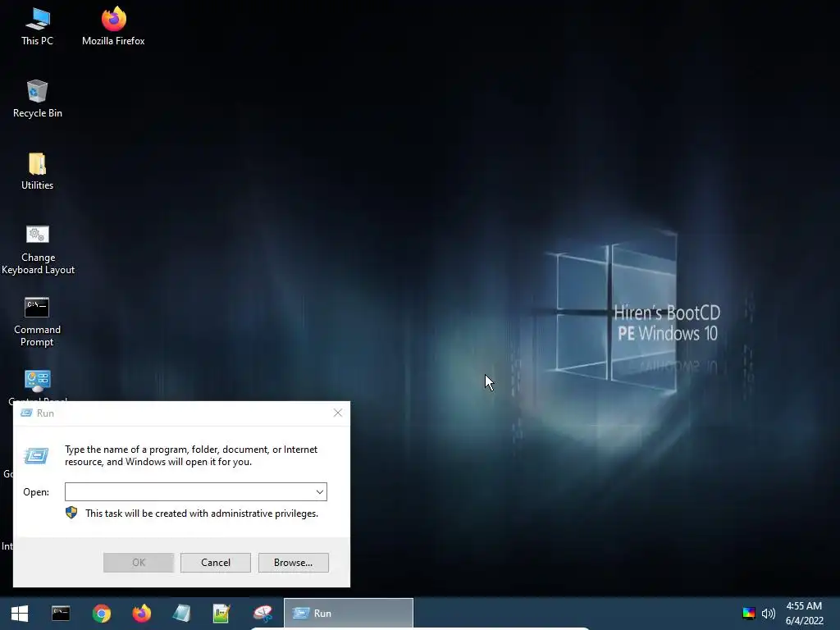
Task: Click the administrative shield icon
Action: coord(71,513)
